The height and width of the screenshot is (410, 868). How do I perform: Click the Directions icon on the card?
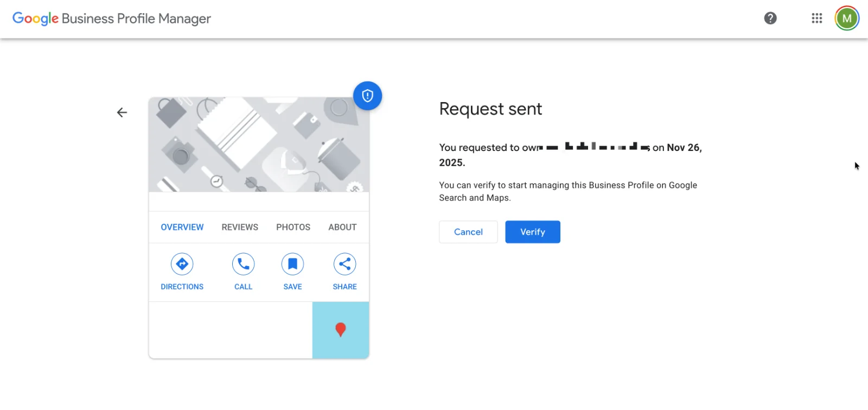[182, 264]
